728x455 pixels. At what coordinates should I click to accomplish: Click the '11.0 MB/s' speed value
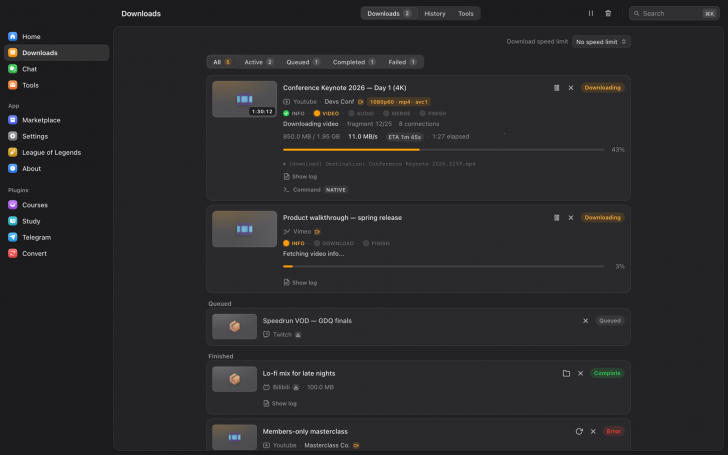coord(363,137)
